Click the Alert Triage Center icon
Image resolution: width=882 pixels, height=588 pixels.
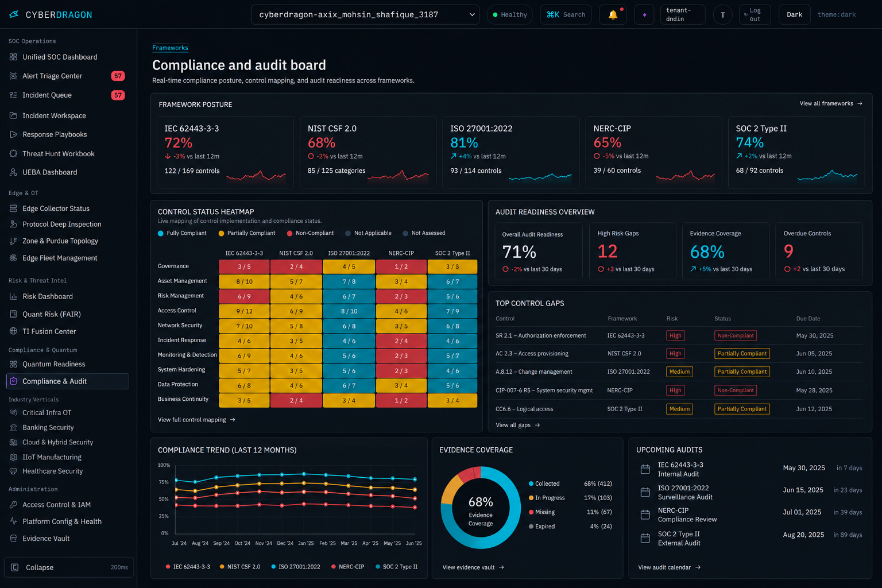[13, 76]
